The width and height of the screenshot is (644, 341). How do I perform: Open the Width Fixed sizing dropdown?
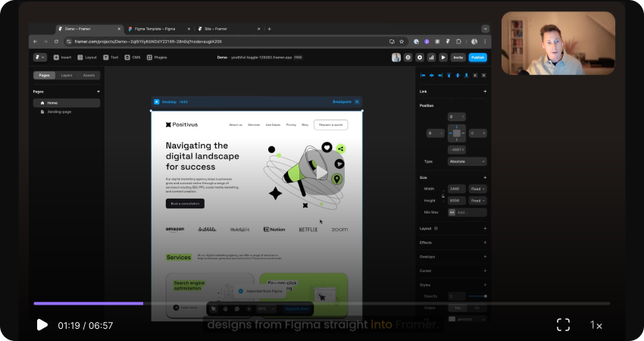477,189
